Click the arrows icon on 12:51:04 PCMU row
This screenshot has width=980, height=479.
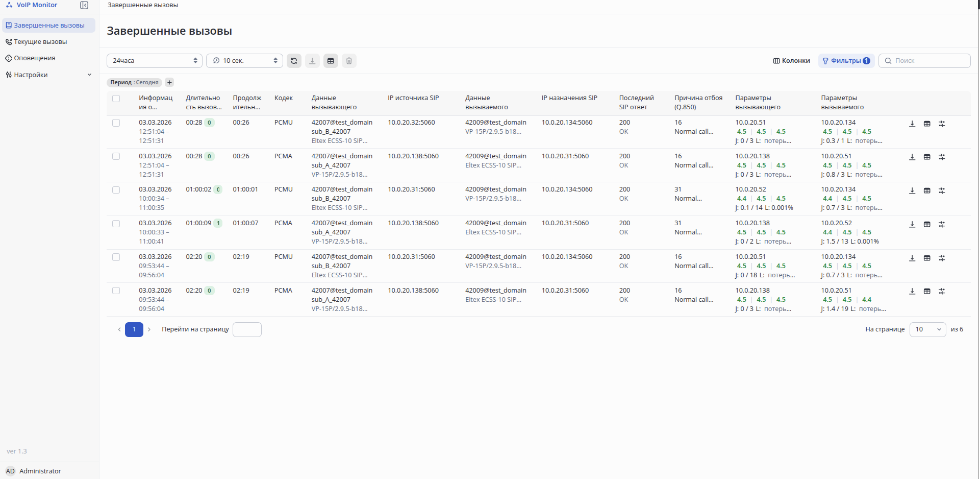pos(942,124)
